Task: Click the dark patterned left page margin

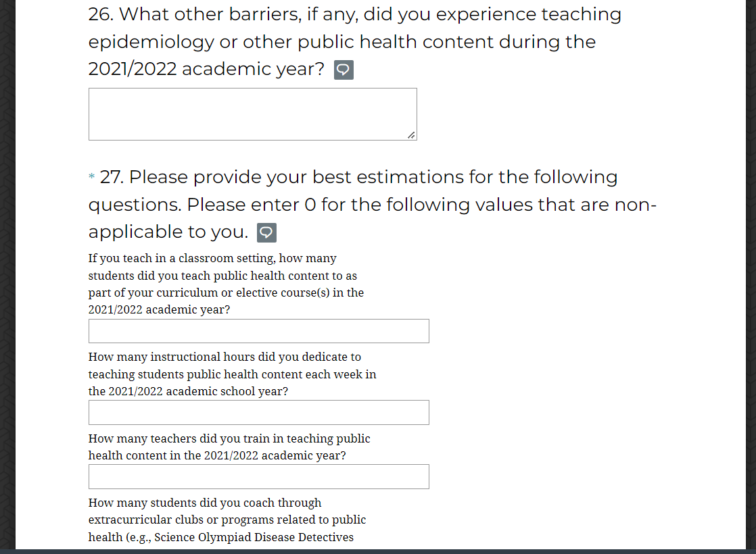Action: coord(7,270)
